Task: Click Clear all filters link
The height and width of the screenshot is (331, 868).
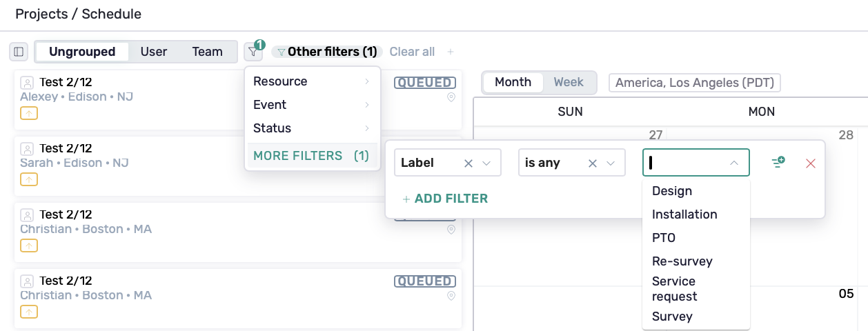Action: 412,52
